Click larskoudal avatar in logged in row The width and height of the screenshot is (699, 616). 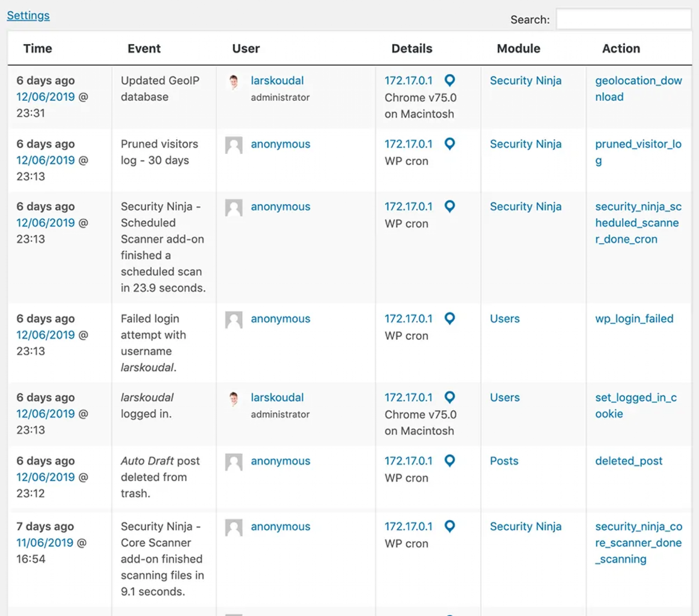[234, 399]
